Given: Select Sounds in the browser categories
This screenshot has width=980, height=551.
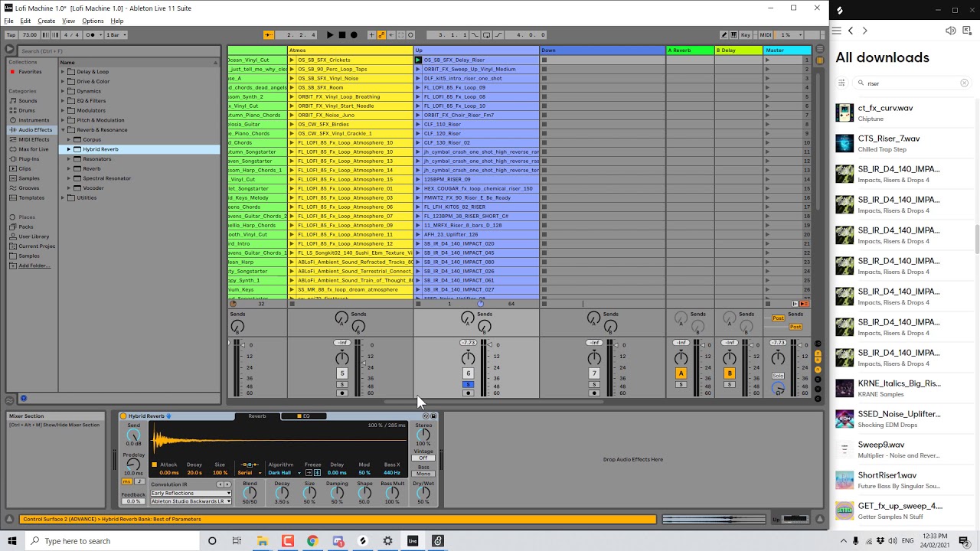Looking at the screenshot, I should click(x=28, y=101).
